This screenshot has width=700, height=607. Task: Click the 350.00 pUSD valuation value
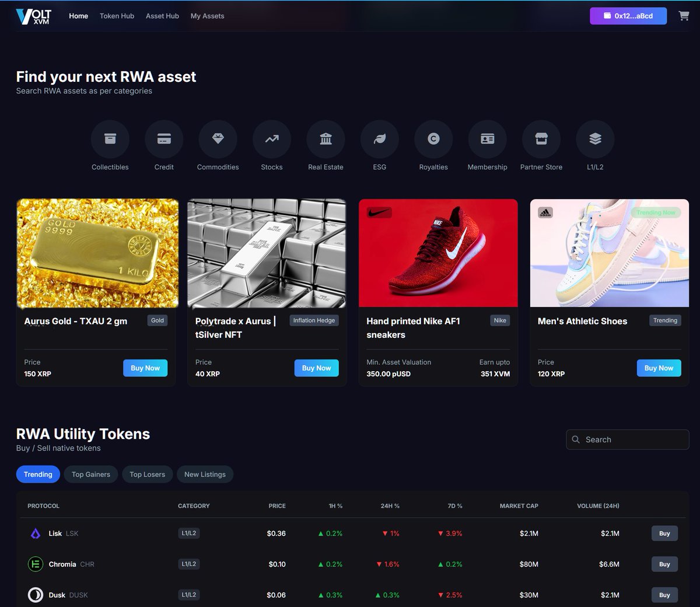coord(388,374)
